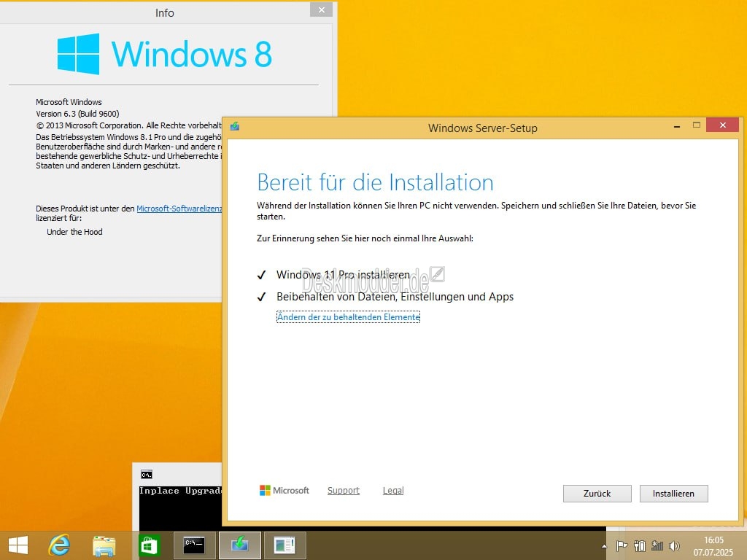Open the Legal link in setup
The image size is (747, 560).
click(393, 491)
